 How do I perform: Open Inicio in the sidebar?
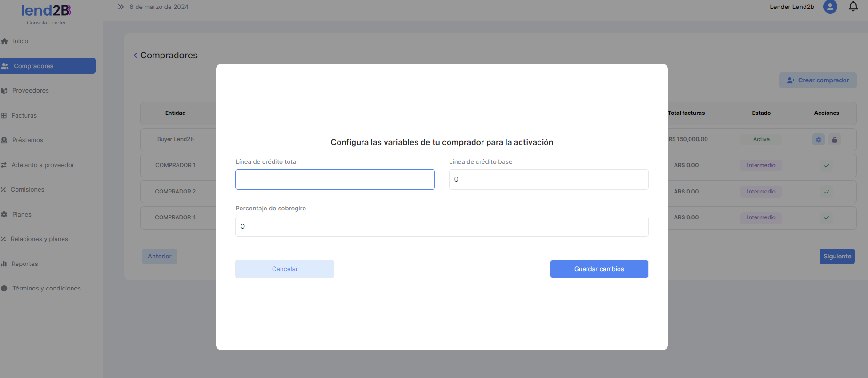point(20,41)
